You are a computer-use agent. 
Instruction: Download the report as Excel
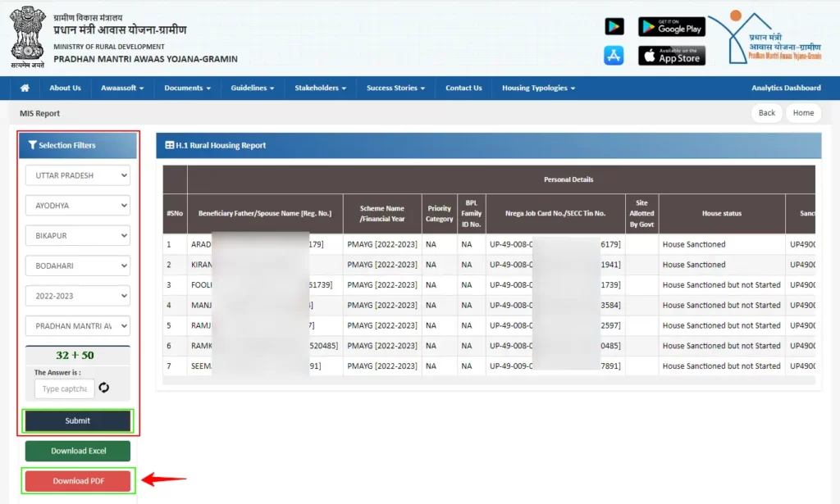click(78, 451)
